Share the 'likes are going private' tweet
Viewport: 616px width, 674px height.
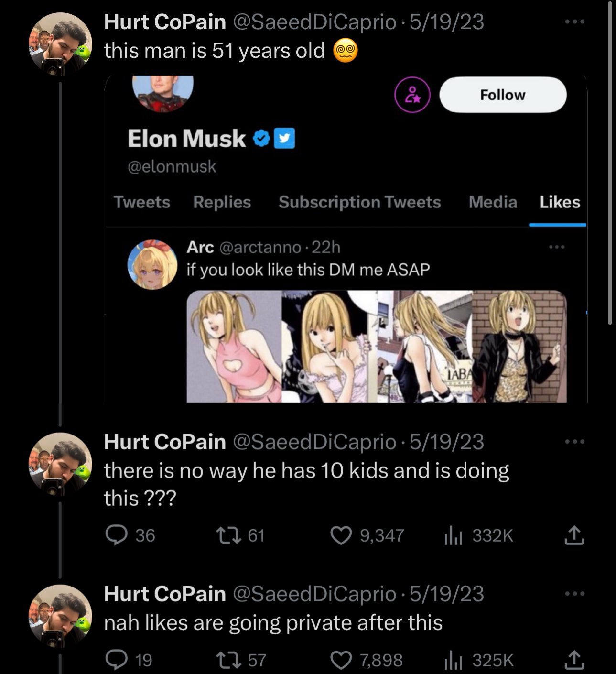coord(574,660)
